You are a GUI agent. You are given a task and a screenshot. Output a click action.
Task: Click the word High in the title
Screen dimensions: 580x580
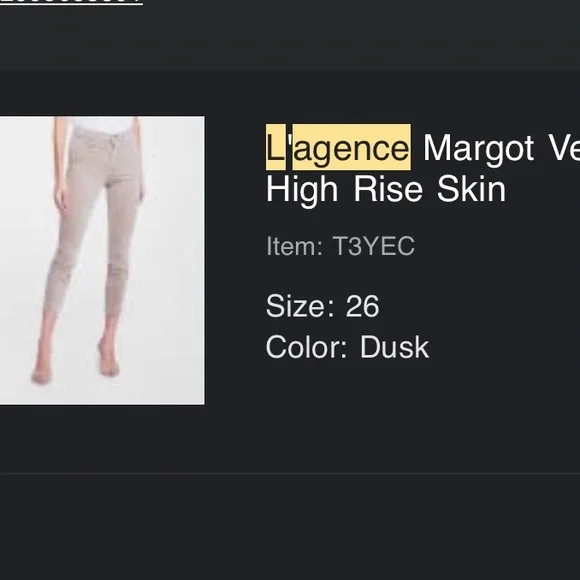tap(302, 190)
